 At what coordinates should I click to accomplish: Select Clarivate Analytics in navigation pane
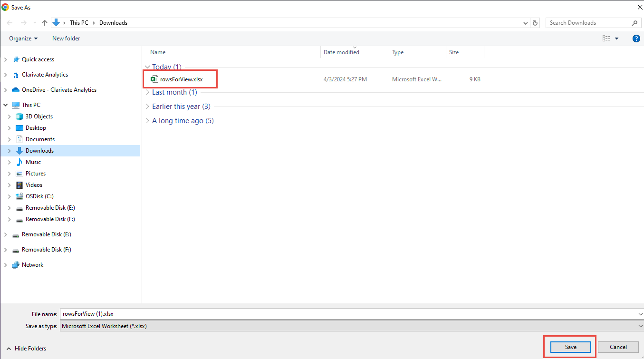click(45, 75)
